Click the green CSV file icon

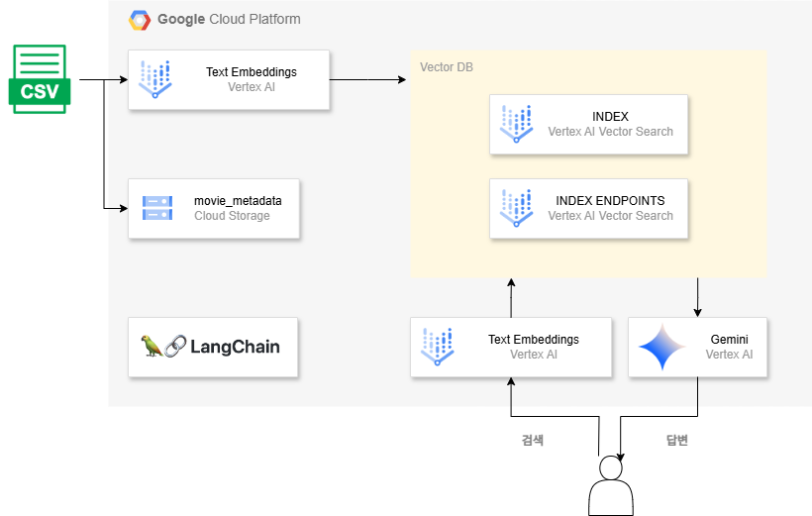pyautogui.click(x=40, y=79)
